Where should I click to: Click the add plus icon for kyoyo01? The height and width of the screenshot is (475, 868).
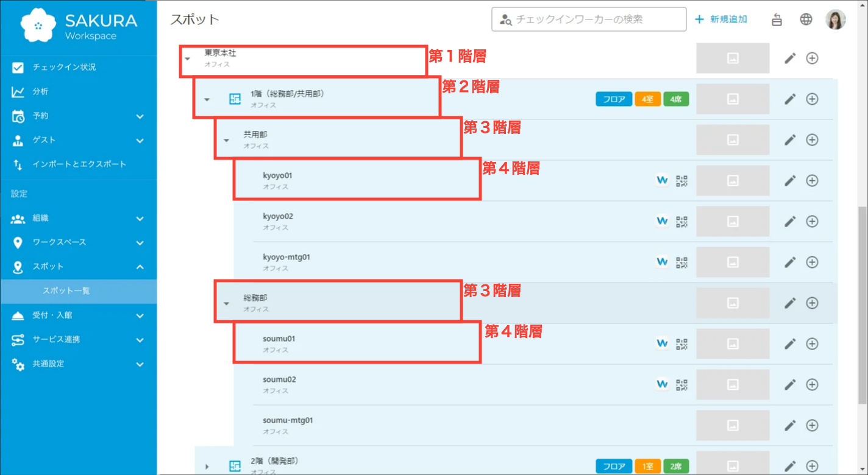[x=812, y=181]
